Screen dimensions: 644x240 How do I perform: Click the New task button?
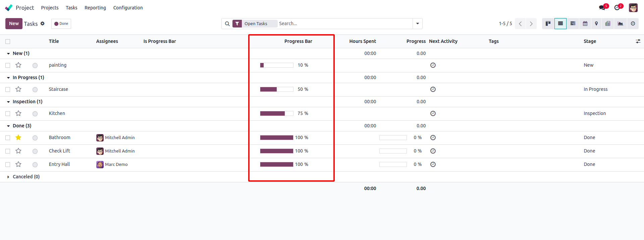tap(14, 23)
